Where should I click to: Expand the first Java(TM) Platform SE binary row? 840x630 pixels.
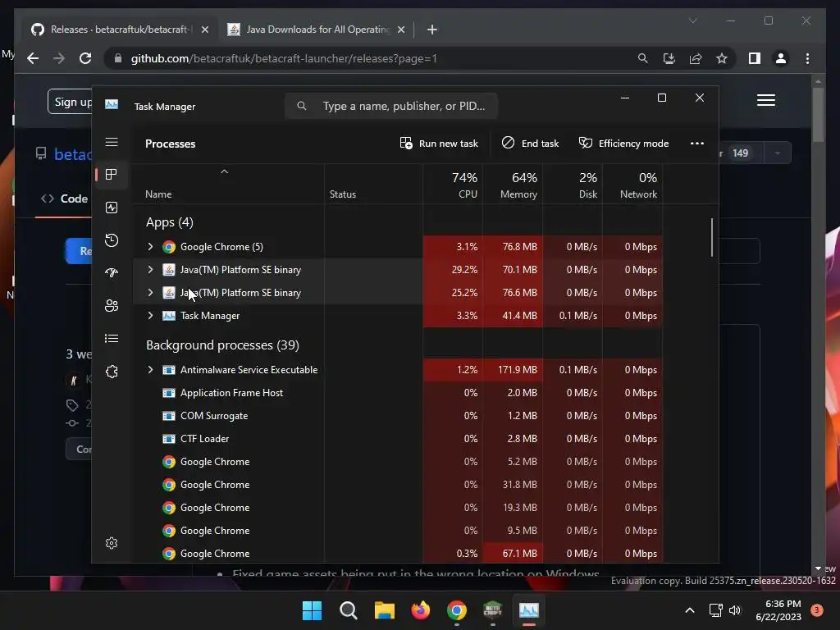151,269
